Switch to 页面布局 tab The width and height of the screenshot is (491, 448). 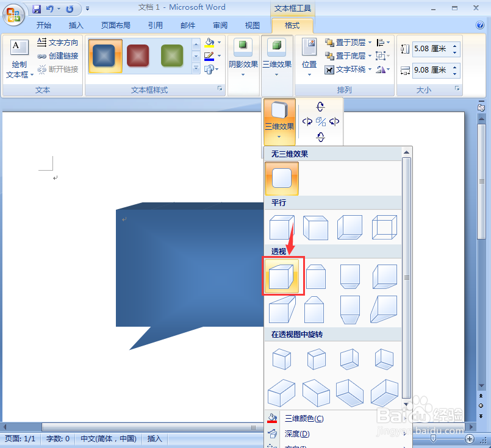point(115,26)
